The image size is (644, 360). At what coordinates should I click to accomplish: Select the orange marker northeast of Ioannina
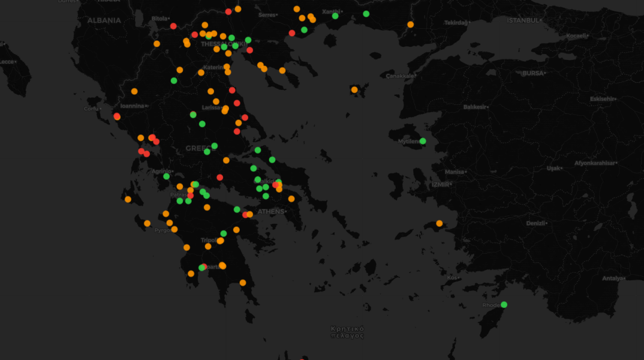134,91
